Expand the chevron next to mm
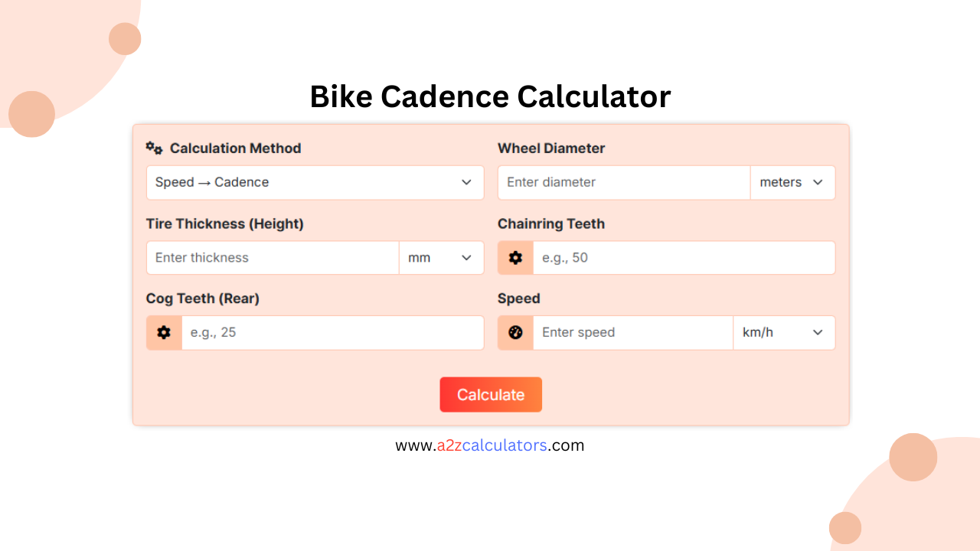The height and width of the screenshot is (551, 980). click(x=466, y=257)
